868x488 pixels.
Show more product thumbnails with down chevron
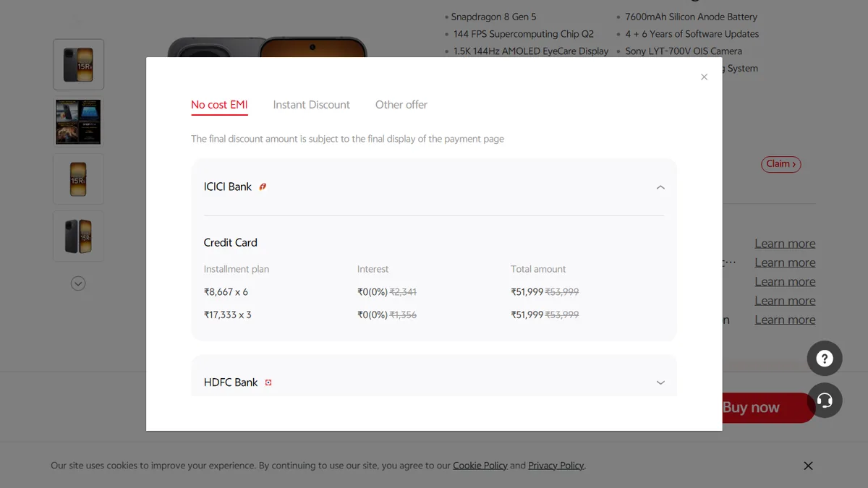(78, 283)
